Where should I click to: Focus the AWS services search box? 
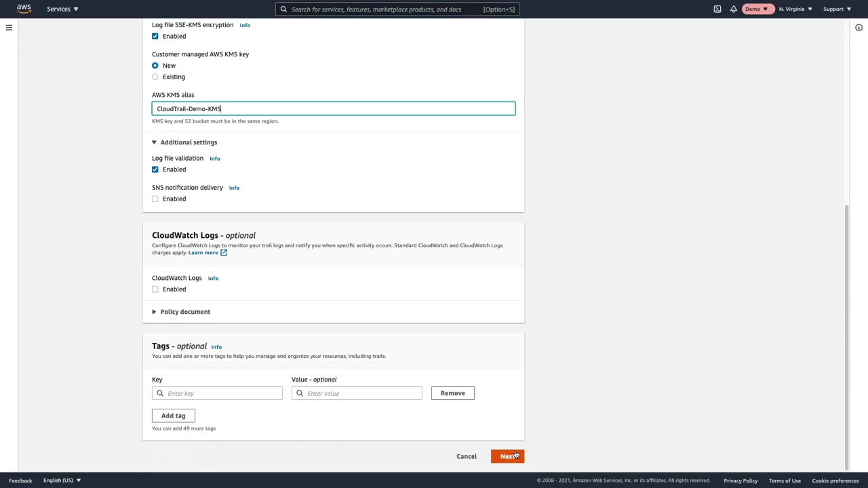pos(397,9)
